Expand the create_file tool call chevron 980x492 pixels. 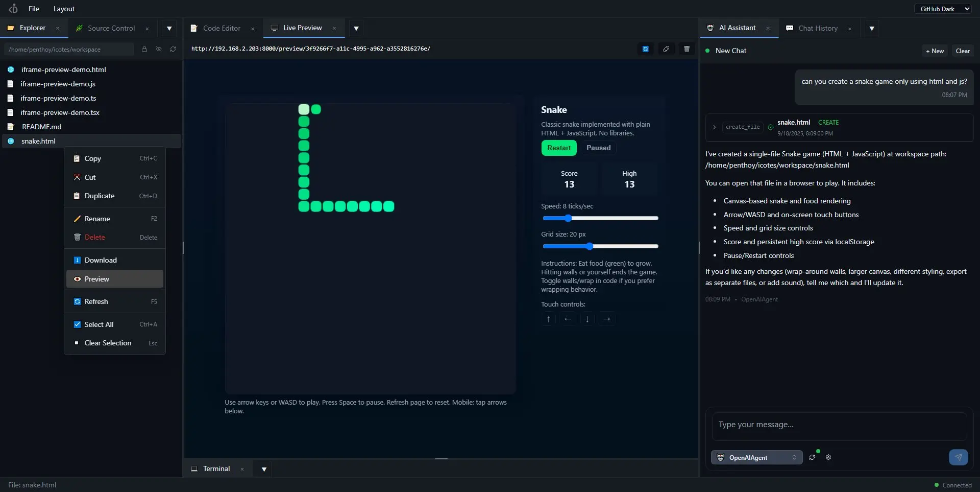click(714, 127)
